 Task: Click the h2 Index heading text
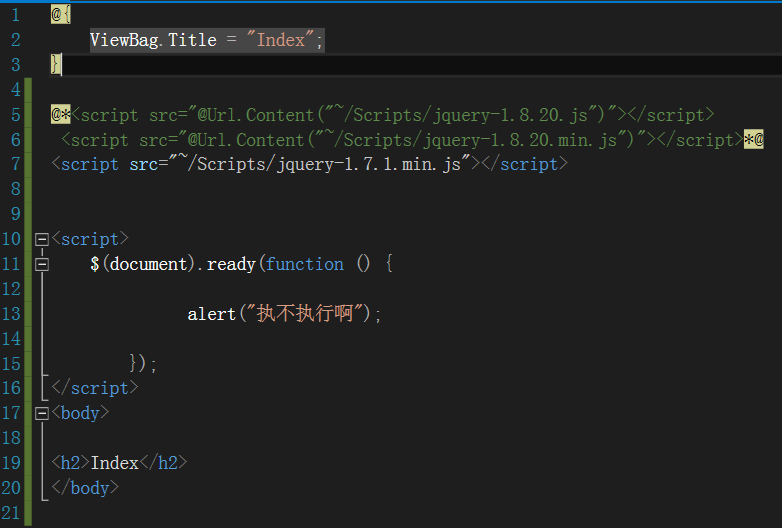114,463
